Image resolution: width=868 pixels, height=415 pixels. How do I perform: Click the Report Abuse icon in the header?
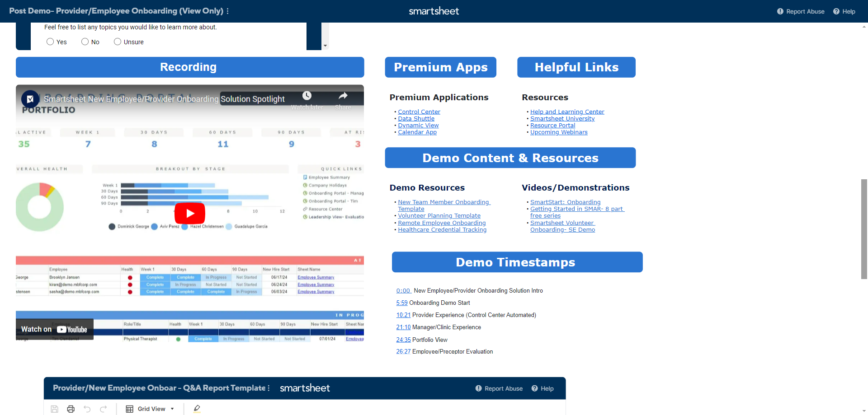tap(780, 11)
